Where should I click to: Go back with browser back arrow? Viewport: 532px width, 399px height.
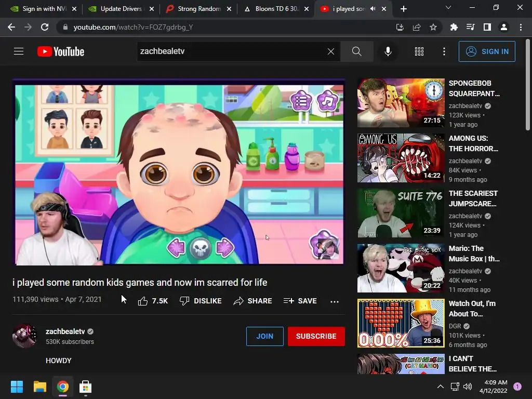pyautogui.click(x=11, y=27)
